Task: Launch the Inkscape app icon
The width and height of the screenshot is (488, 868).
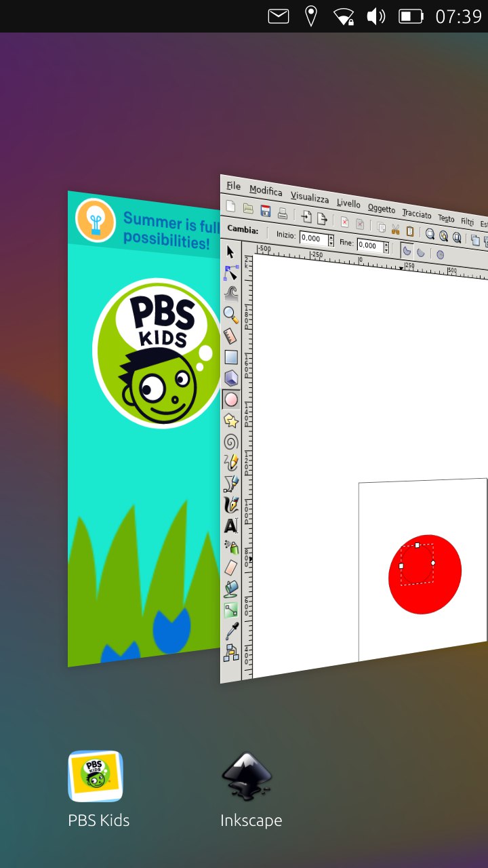Action: pos(247,776)
